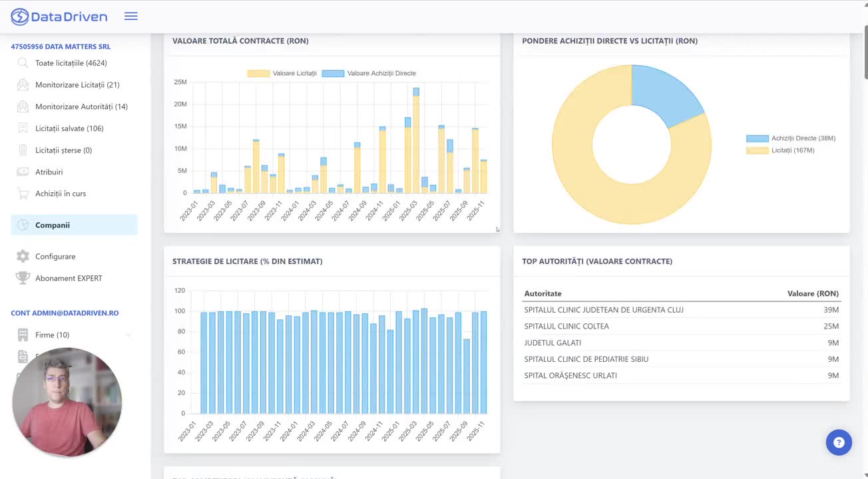Image resolution: width=868 pixels, height=479 pixels.
Task: Click the trophy icon for Abonament EXPERT
Action: pos(23,278)
